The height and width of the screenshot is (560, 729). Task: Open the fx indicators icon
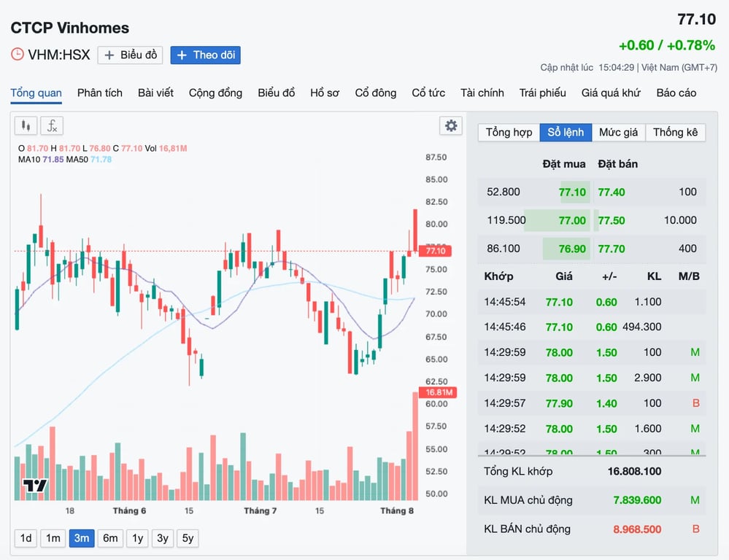click(52, 126)
